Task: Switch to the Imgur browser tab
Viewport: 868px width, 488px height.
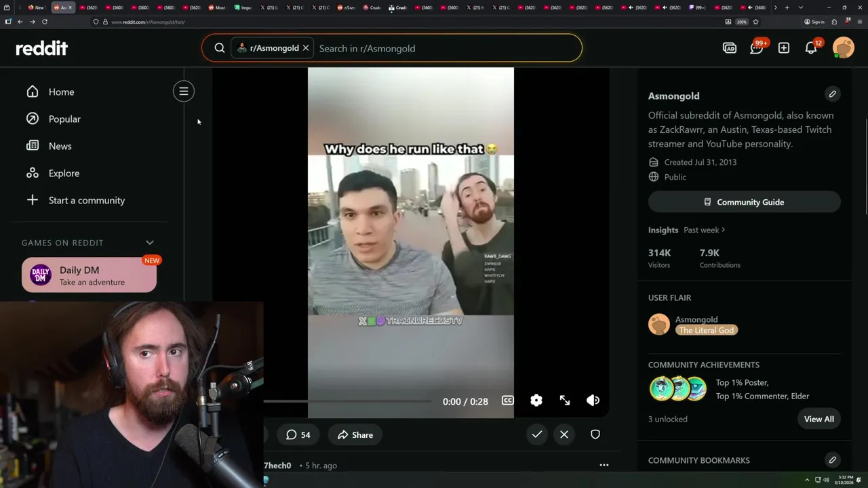Action: (243, 7)
